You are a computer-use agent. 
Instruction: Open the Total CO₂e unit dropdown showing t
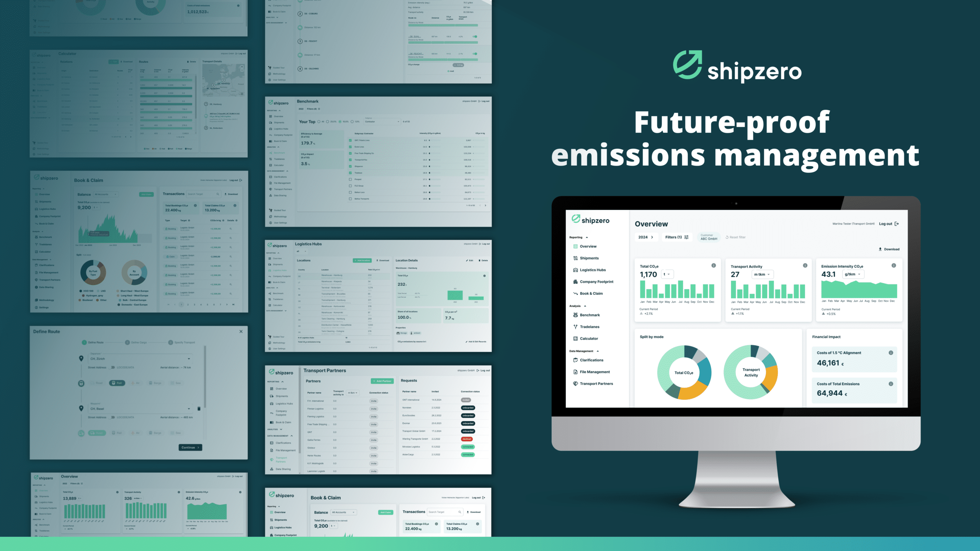coord(667,274)
